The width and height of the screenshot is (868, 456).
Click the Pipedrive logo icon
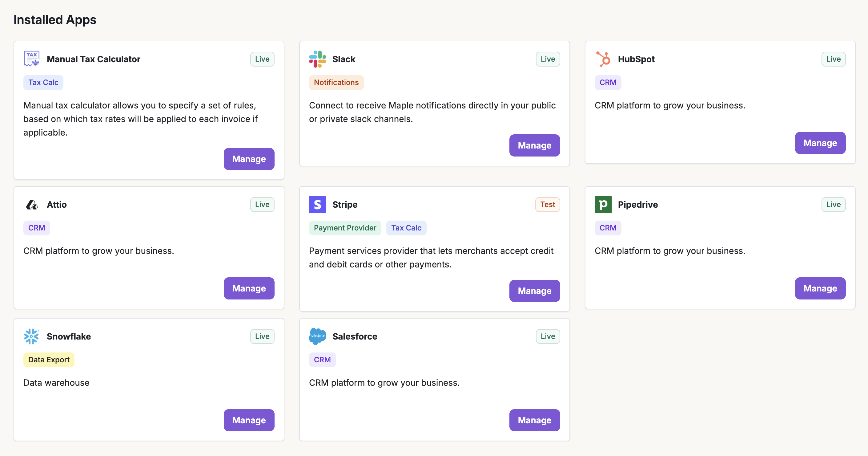(x=603, y=204)
